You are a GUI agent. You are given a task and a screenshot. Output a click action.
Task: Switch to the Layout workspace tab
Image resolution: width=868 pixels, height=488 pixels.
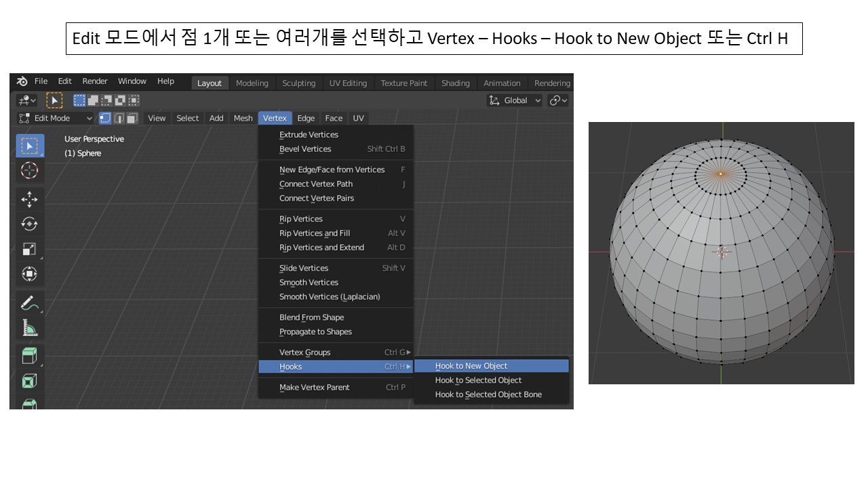[210, 83]
